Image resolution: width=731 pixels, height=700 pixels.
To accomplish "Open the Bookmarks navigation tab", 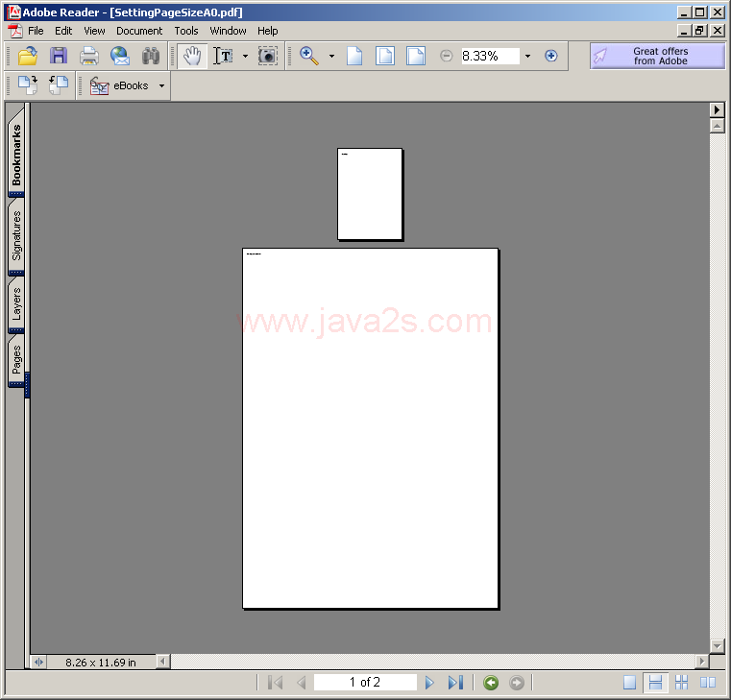I will 16,154.
